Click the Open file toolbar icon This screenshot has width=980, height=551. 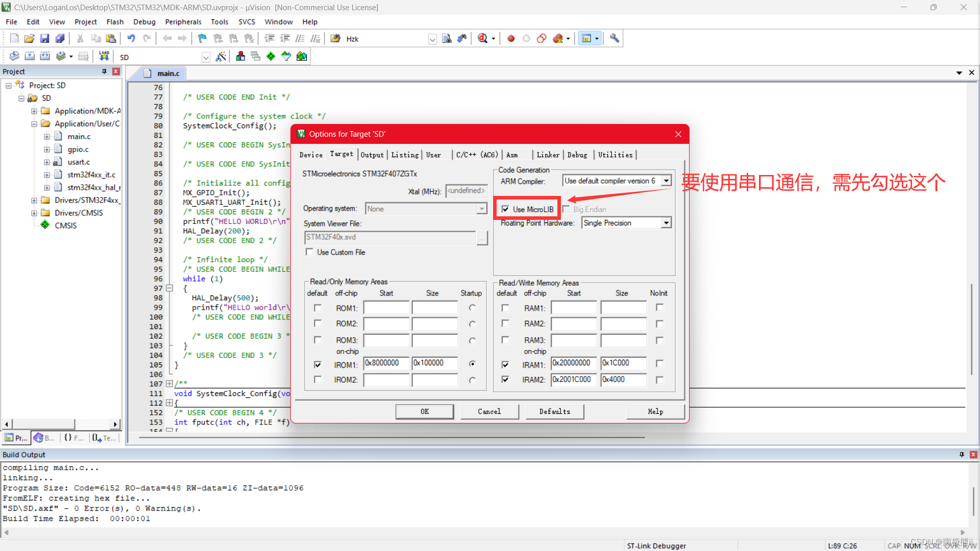pyautogui.click(x=29, y=39)
